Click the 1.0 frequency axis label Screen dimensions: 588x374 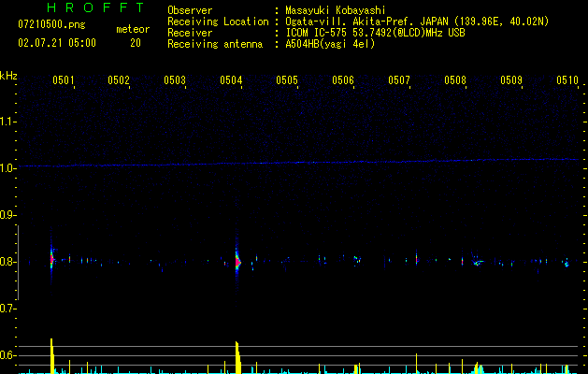pyautogui.click(x=8, y=168)
